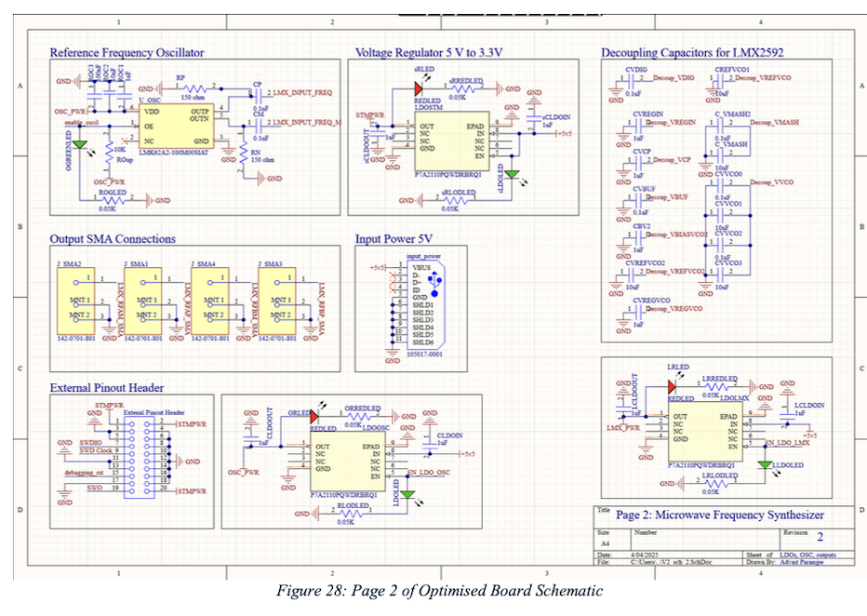
Task: Click the green OGREENLED diode symbol
Action: pyautogui.click(x=80, y=145)
